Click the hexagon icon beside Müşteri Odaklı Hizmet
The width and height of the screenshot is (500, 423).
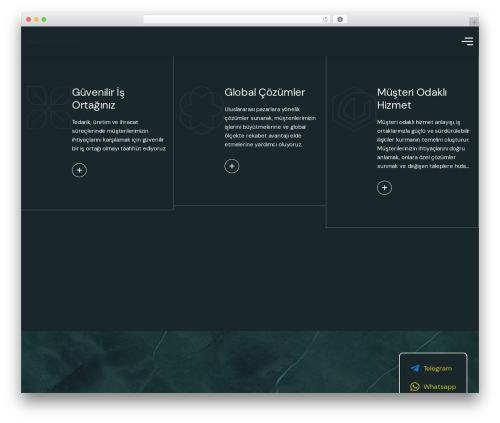point(354,109)
